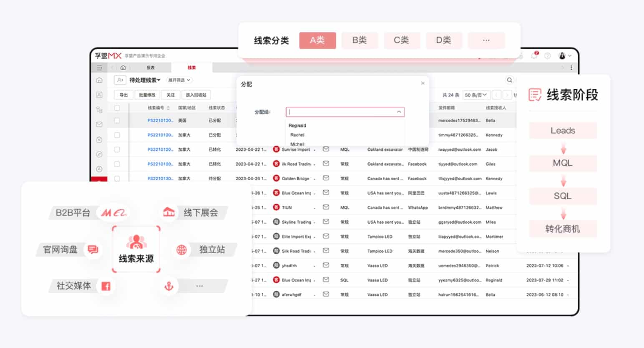Click the notification bell icon

click(534, 56)
